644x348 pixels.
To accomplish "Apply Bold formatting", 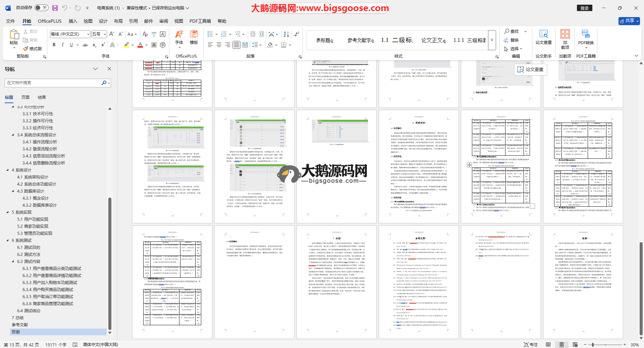I will click(x=54, y=45).
